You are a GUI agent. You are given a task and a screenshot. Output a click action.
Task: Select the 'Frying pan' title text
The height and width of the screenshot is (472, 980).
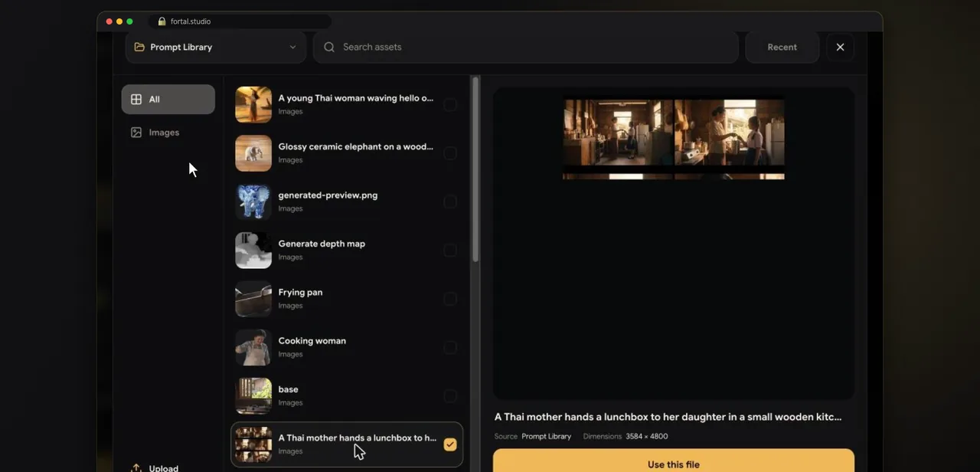point(300,292)
